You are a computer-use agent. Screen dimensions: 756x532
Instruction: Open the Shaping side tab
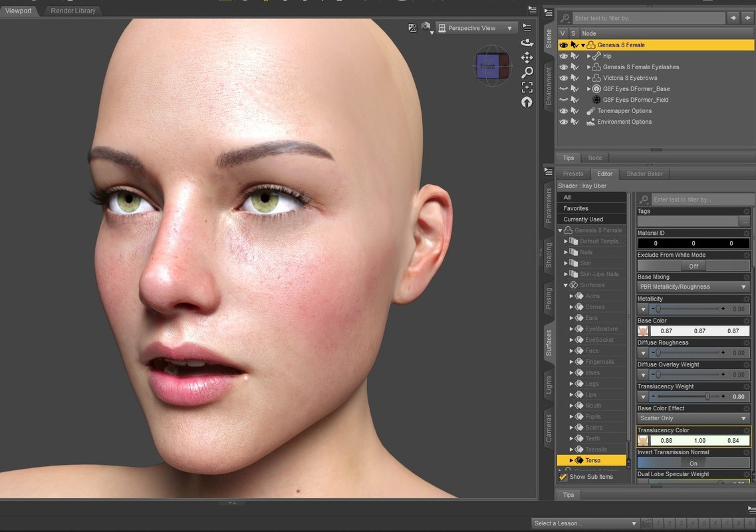coord(549,255)
